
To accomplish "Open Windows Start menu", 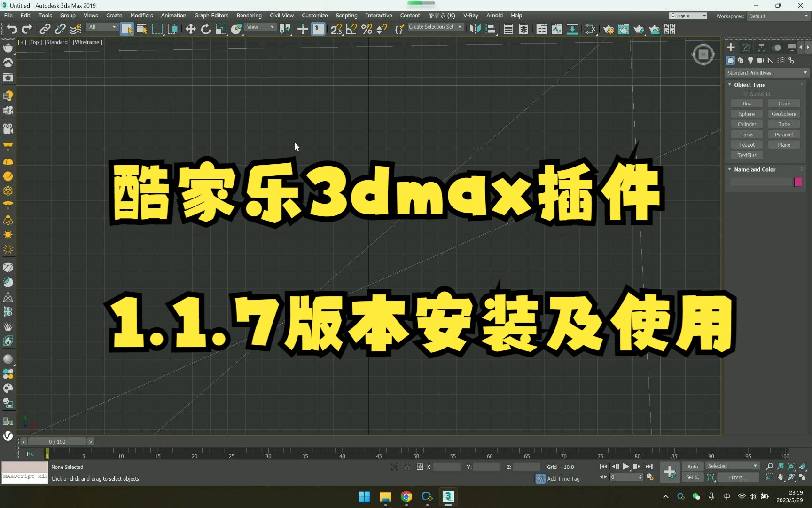I will (364, 497).
